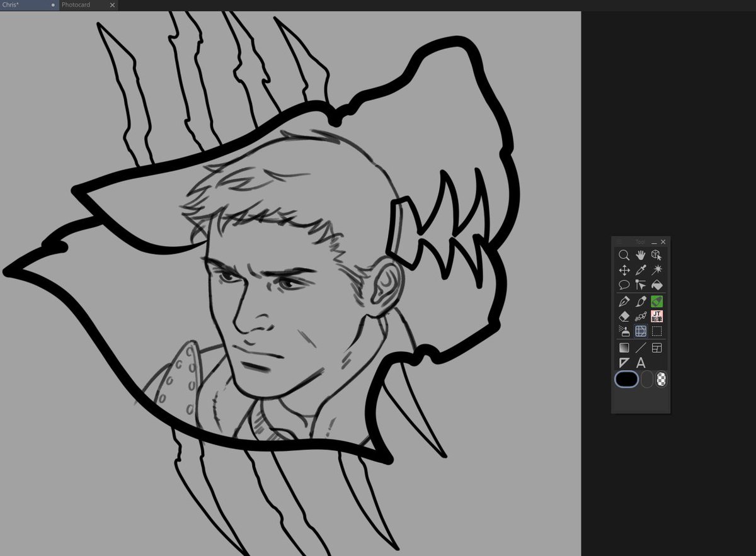
Task: Select the Pen nib tool
Action: (624, 302)
